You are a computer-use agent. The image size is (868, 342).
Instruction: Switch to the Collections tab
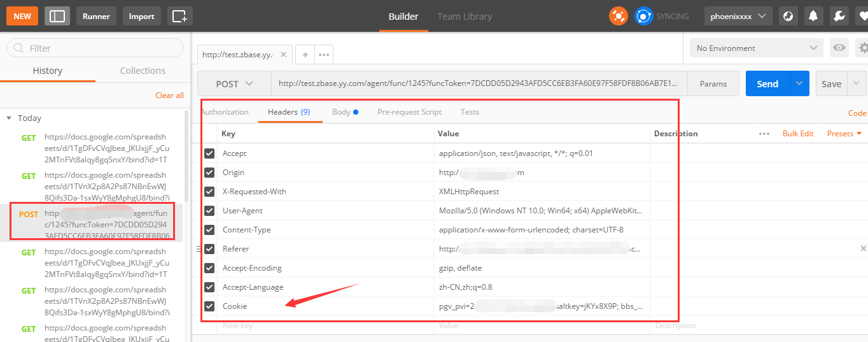click(143, 71)
